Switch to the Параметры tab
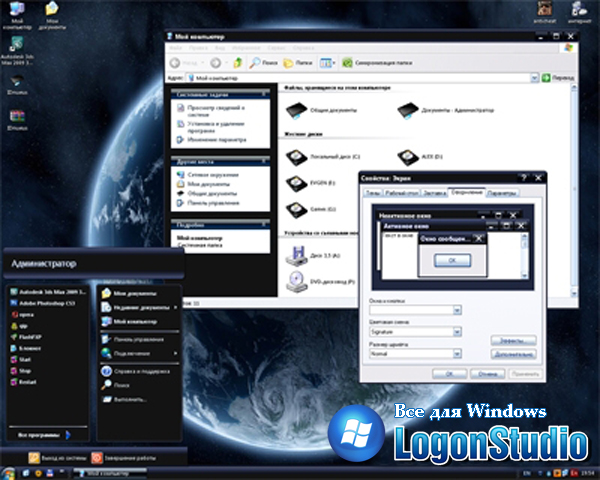The height and width of the screenshot is (480, 600). click(x=502, y=193)
